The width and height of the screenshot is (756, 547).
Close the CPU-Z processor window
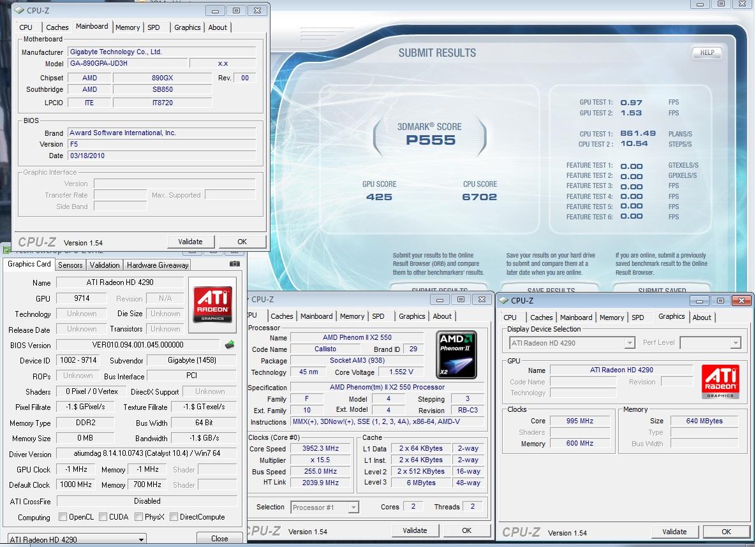click(482, 299)
